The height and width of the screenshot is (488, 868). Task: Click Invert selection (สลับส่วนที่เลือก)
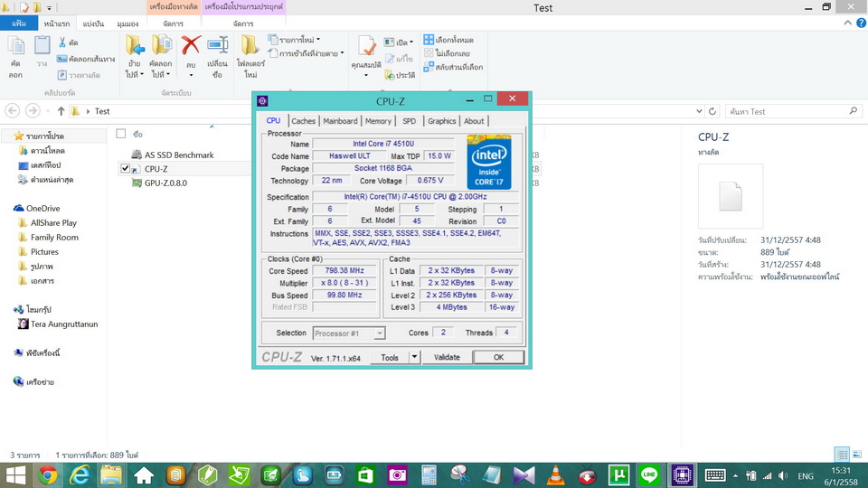pos(453,67)
